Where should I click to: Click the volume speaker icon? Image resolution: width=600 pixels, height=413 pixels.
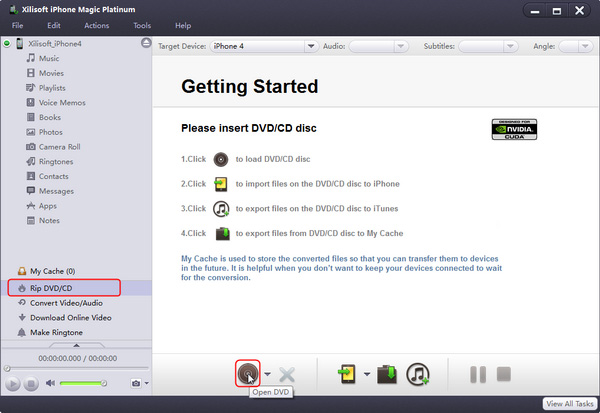50,383
